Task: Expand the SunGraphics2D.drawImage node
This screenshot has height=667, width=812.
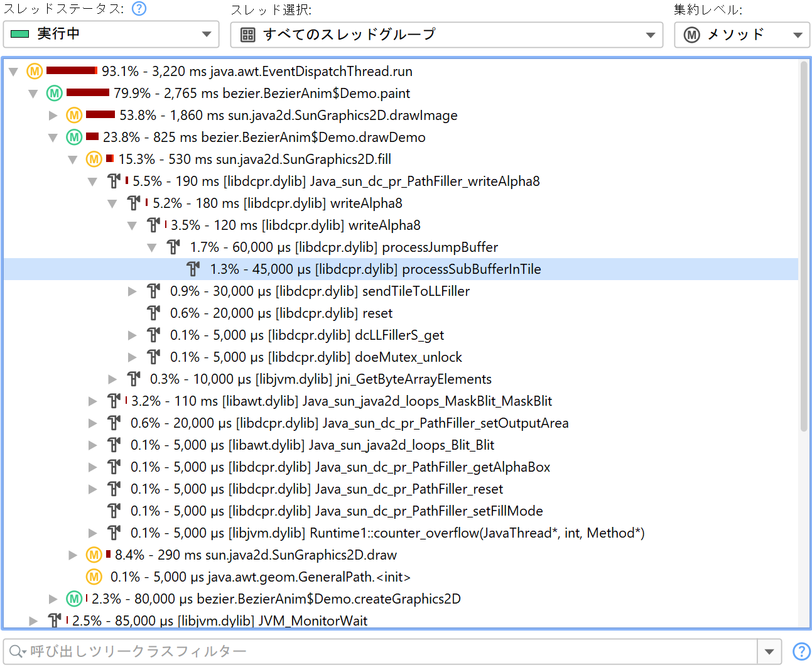Action: (x=53, y=116)
